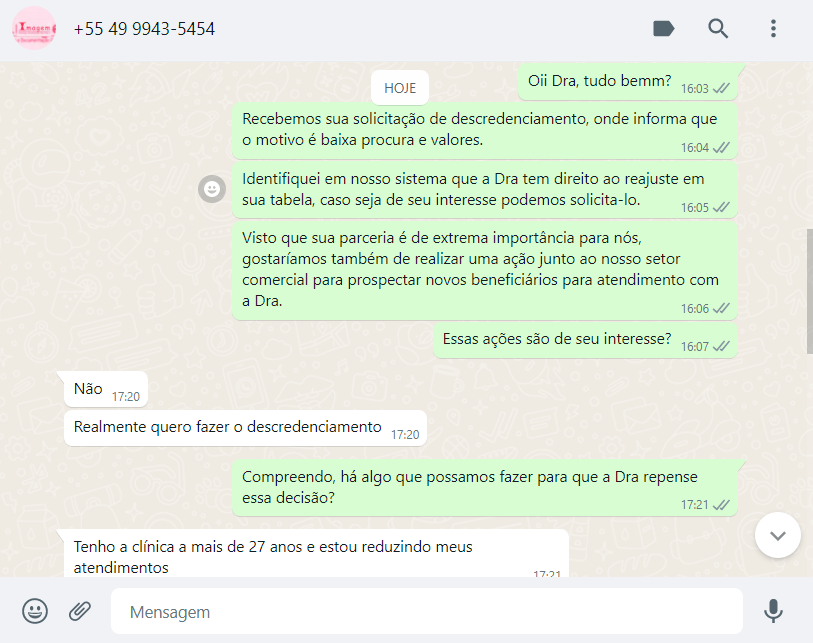The image size is (813, 643).
Task: React with the smiley beside the 16:05 message
Action: point(212,189)
